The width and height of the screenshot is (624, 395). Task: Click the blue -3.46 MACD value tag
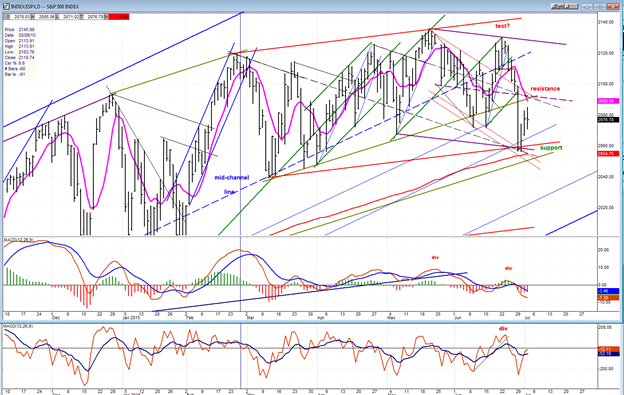(x=608, y=291)
